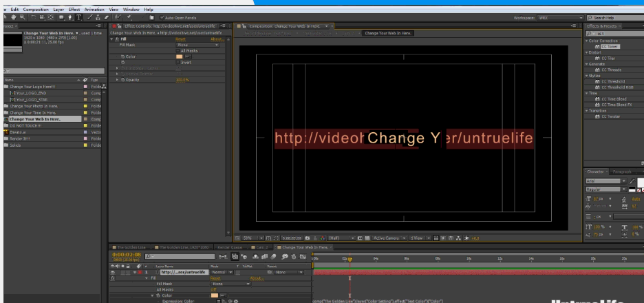
Task: Select the Pen tool
Action: 69,17
